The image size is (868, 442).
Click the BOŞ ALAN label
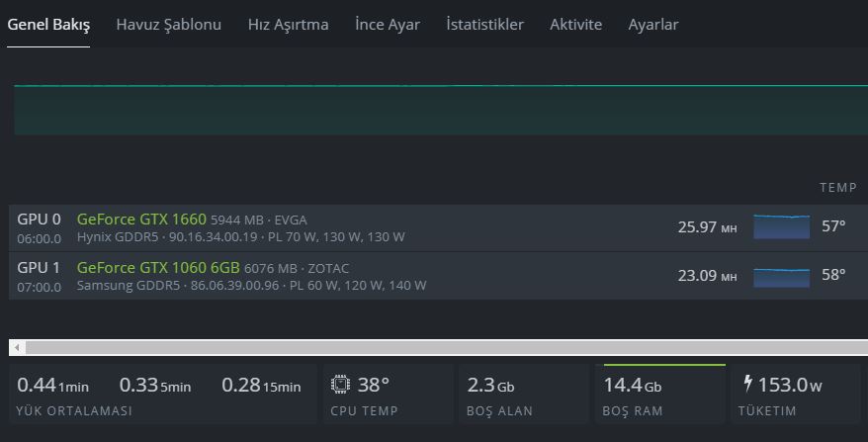(499, 411)
